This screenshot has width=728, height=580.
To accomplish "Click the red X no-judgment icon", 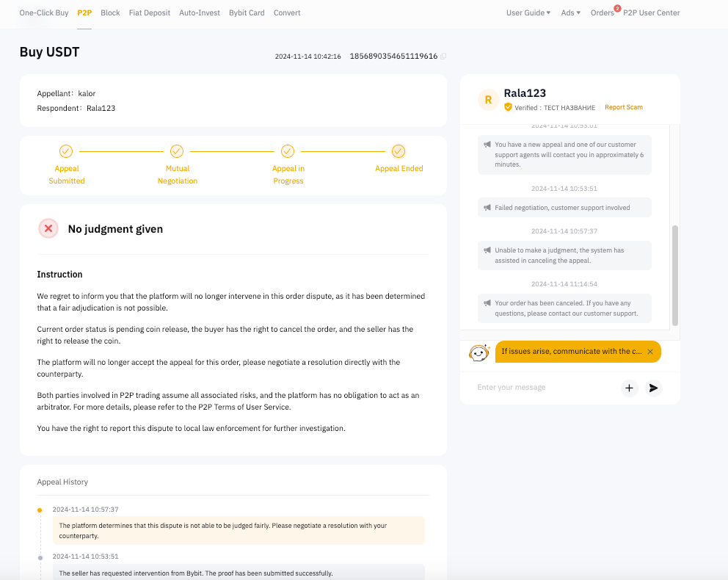I will point(48,229).
